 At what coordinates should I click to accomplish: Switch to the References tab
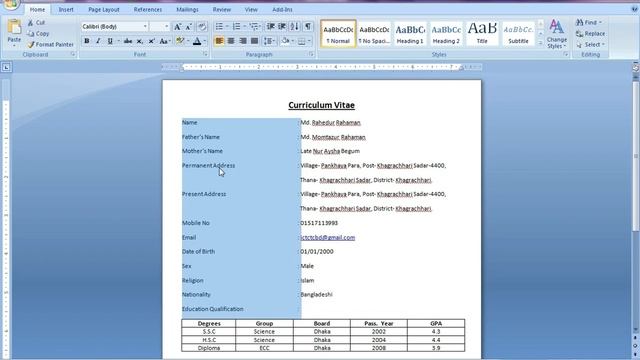click(148, 9)
